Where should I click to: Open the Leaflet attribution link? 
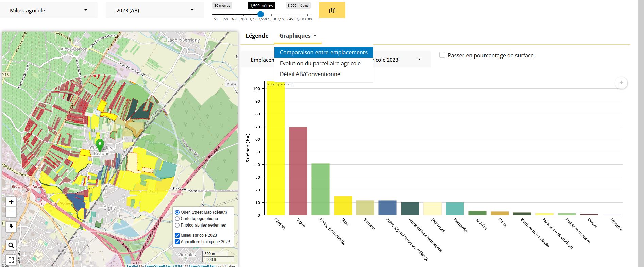coord(133,266)
